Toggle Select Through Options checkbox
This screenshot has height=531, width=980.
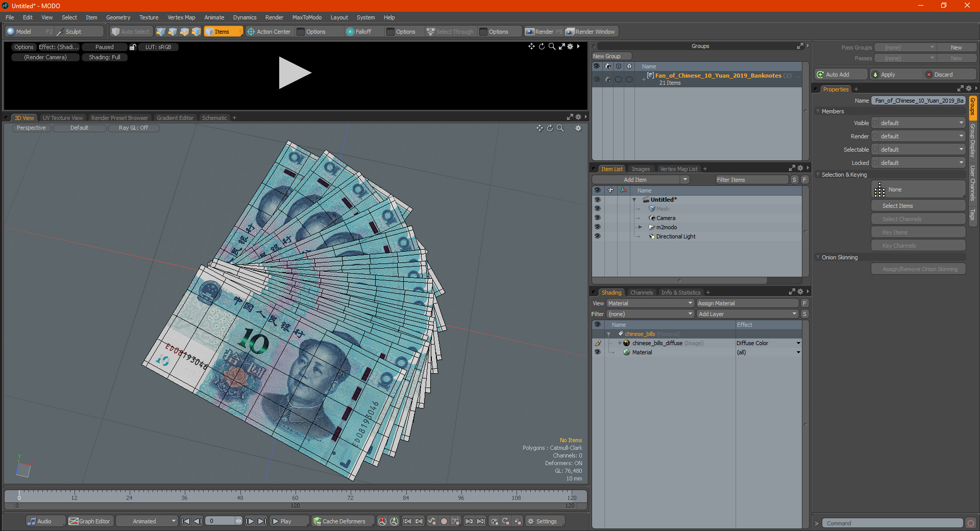pyautogui.click(x=483, y=32)
